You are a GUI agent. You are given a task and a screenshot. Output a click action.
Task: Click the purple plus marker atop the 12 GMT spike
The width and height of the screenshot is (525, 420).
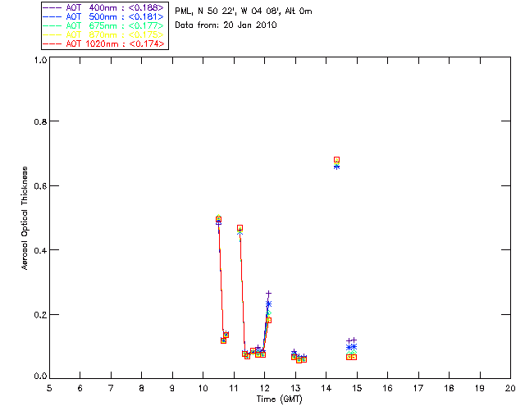268,294
